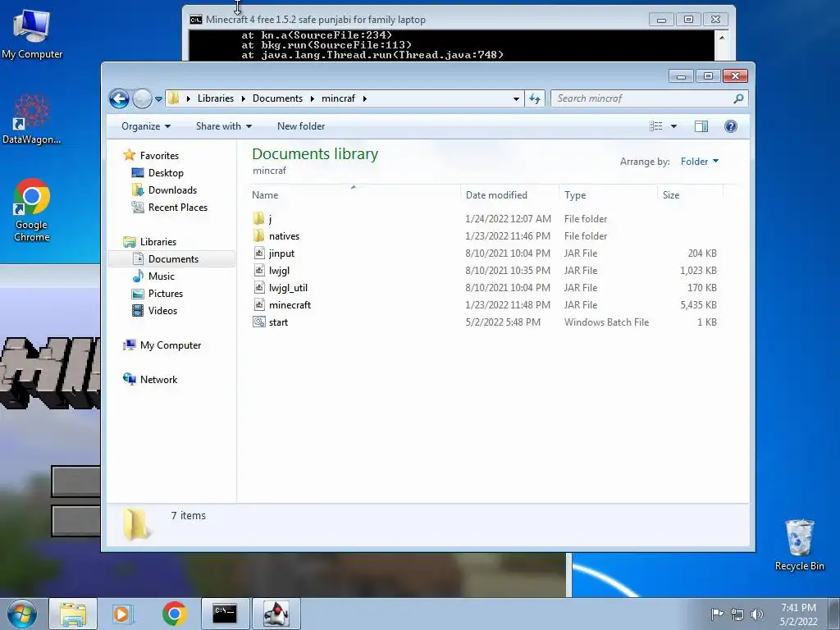Open Explorer help icon

pos(731,126)
